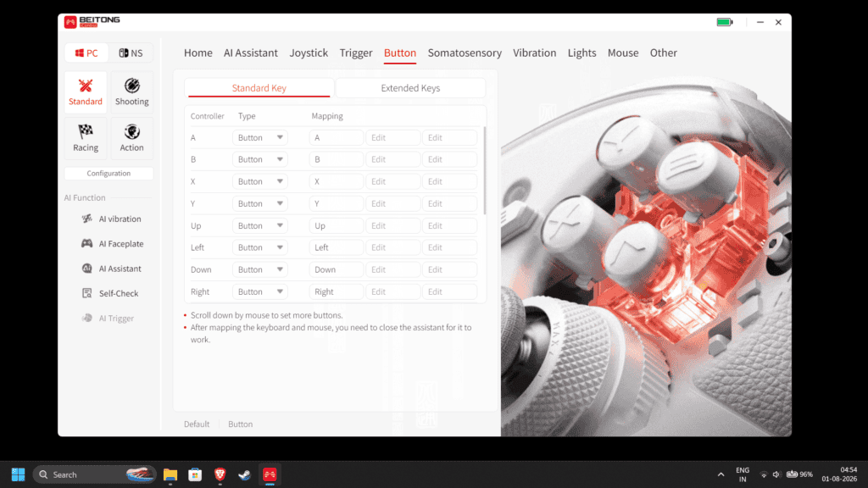
Task: Open Self-Check in sidebar
Action: click(109, 294)
